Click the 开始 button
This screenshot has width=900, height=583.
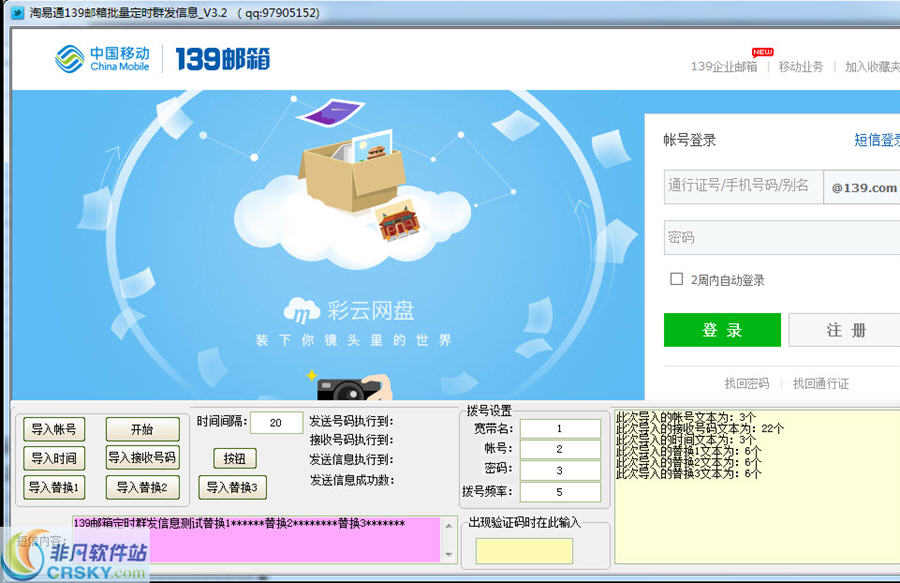click(142, 429)
